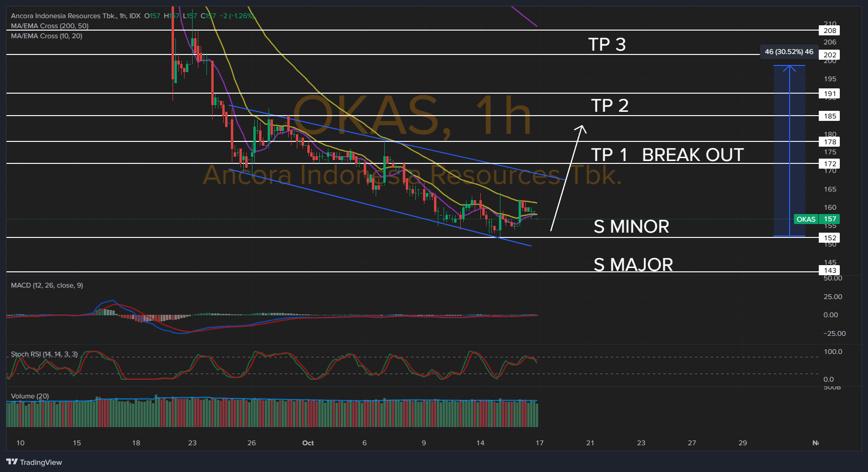Select the BREAK OUT text annotation
This screenshot has width=868, height=472.
coord(693,155)
